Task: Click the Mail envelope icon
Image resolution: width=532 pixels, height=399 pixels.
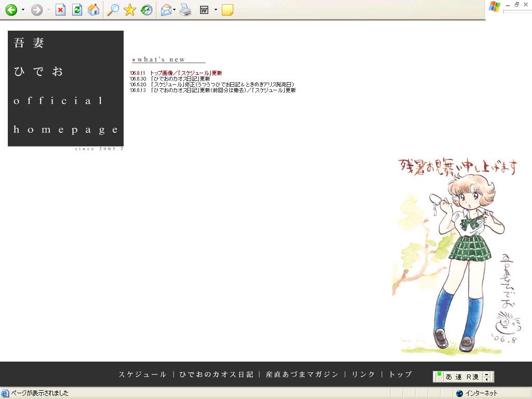Action: [166, 10]
